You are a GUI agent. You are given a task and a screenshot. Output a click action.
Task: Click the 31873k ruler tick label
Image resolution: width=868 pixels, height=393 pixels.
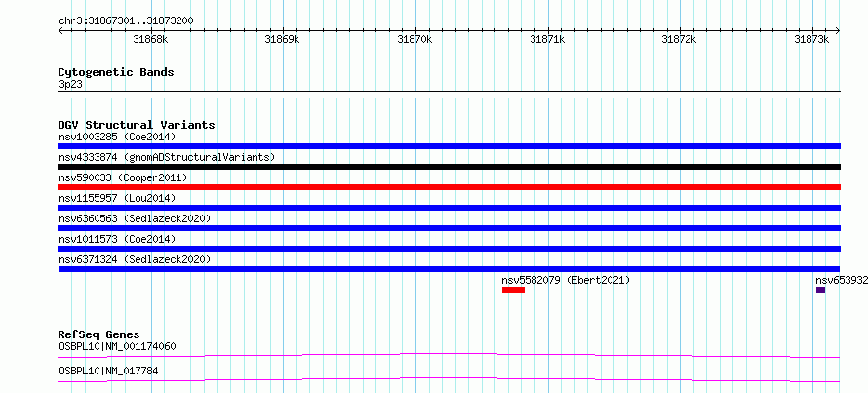tap(811, 39)
